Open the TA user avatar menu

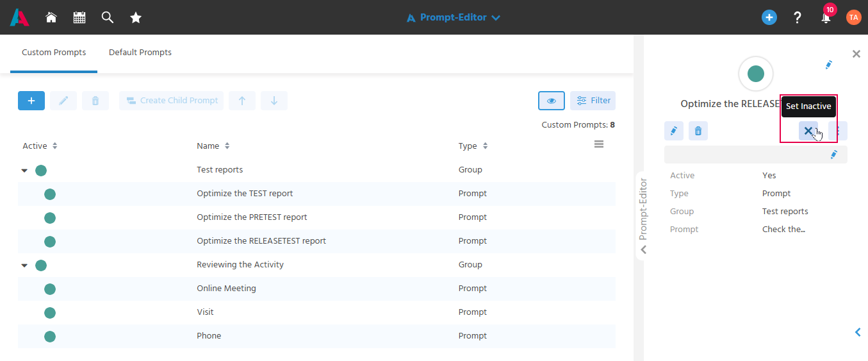853,18
